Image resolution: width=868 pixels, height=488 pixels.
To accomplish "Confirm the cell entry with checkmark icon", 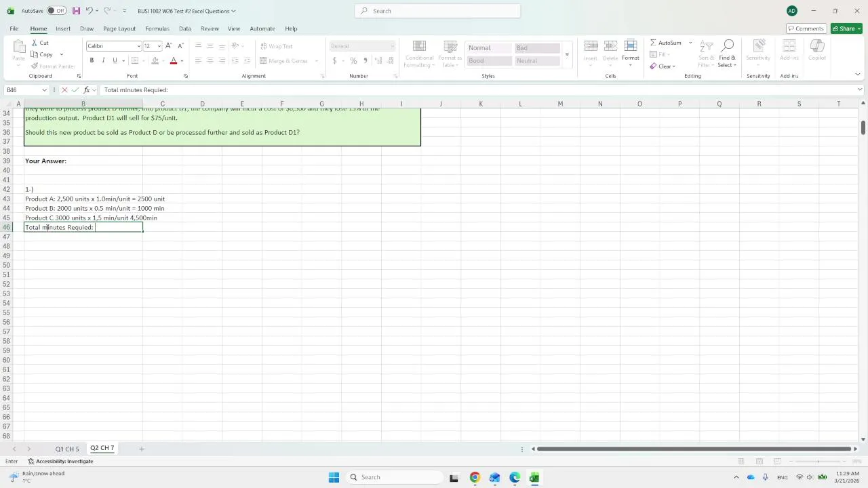I will tap(75, 89).
